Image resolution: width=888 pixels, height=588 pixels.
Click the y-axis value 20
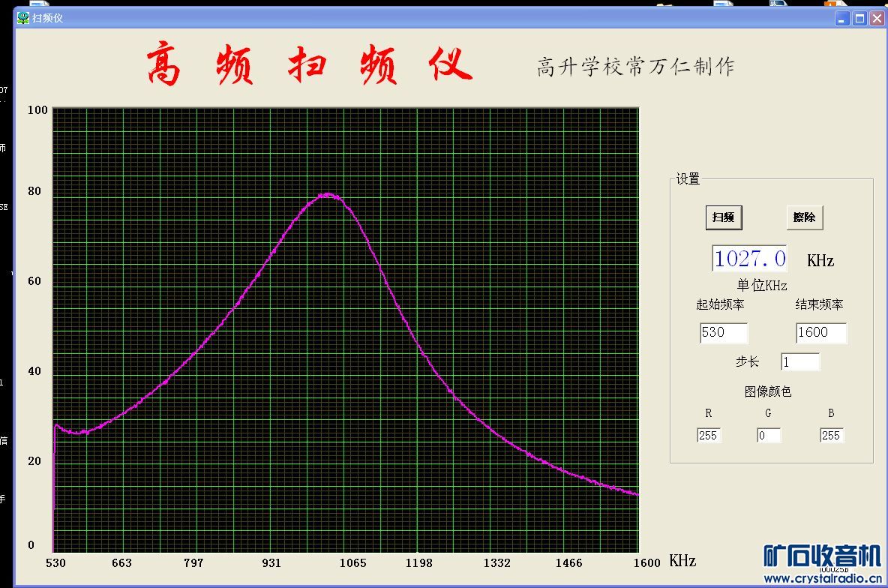click(x=34, y=461)
